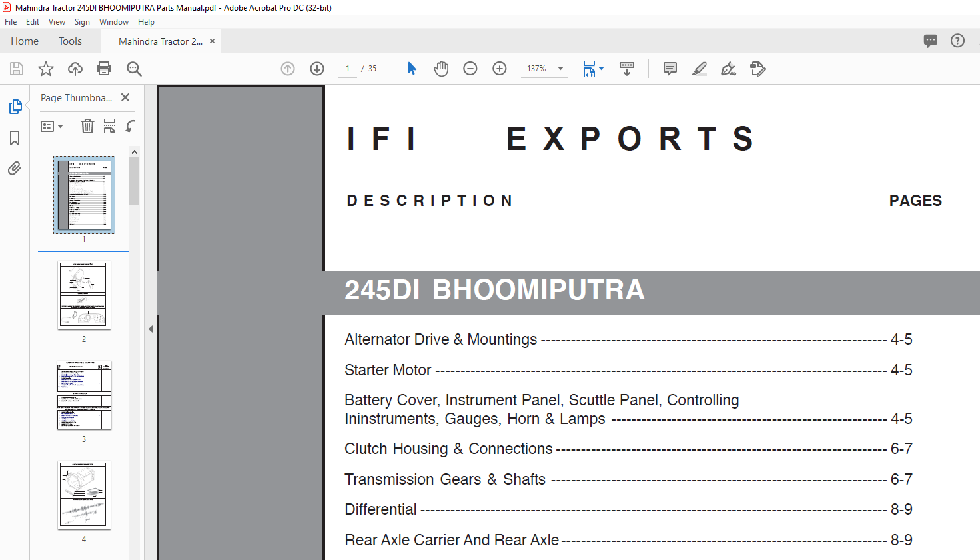
Task: Print the document using printer icon
Action: (104, 69)
